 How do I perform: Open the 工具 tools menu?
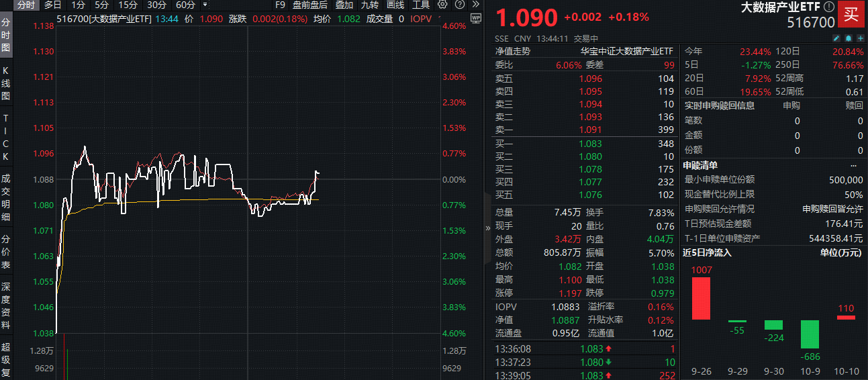(x=421, y=5)
